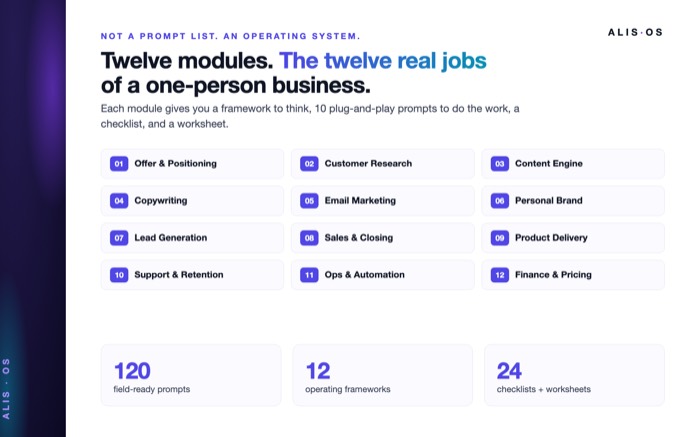This screenshot has height=437, width=700.
Task: Click the 11 badge beside Ops & Automation
Action: point(309,275)
